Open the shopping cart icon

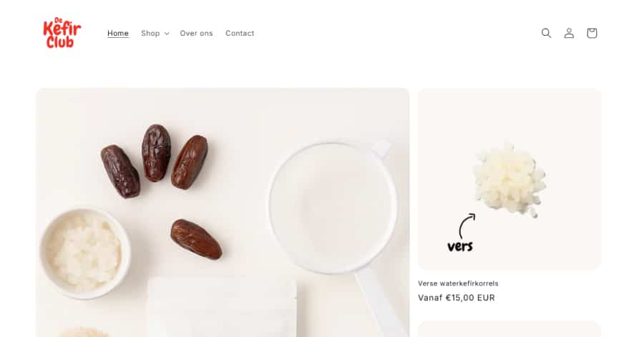point(592,33)
